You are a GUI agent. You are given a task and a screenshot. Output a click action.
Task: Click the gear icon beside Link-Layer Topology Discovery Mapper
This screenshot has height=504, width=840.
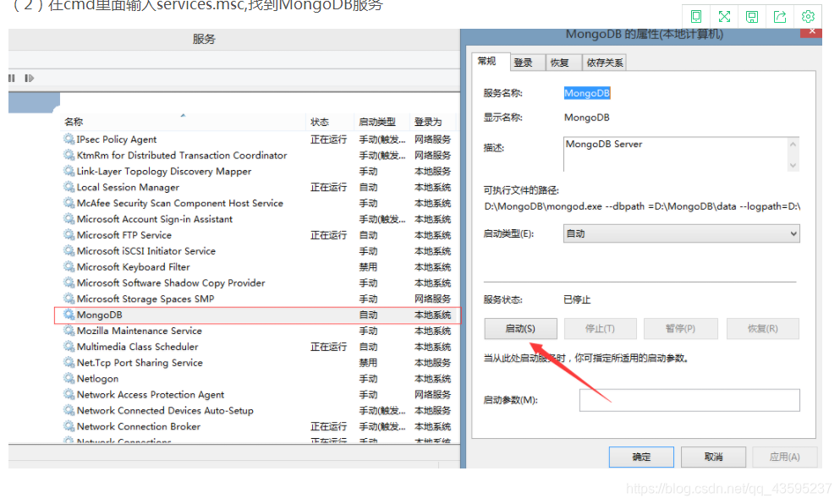69,172
